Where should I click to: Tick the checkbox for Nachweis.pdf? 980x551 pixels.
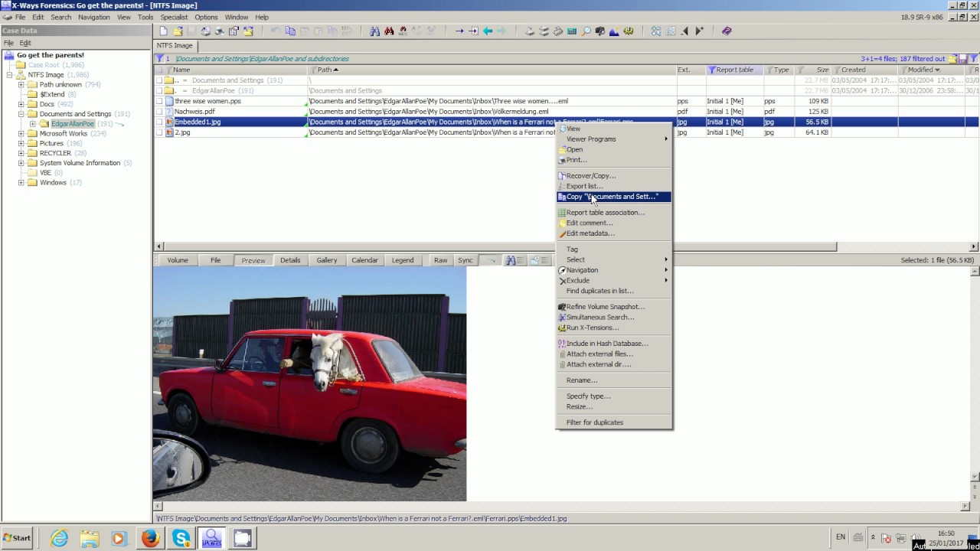coord(159,112)
